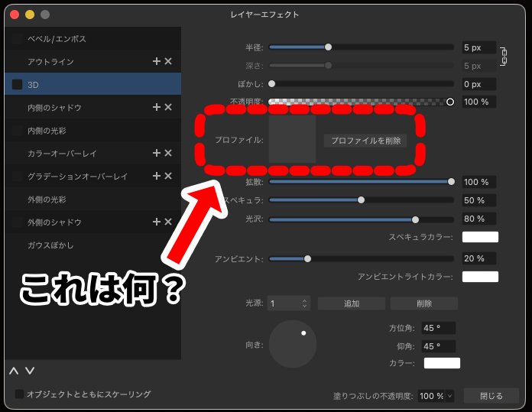Click the 方位角 angle input field

tap(438, 328)
